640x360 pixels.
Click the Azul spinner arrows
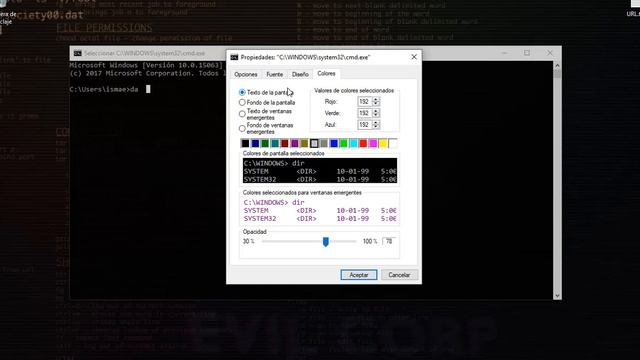(x=376, y=124)
